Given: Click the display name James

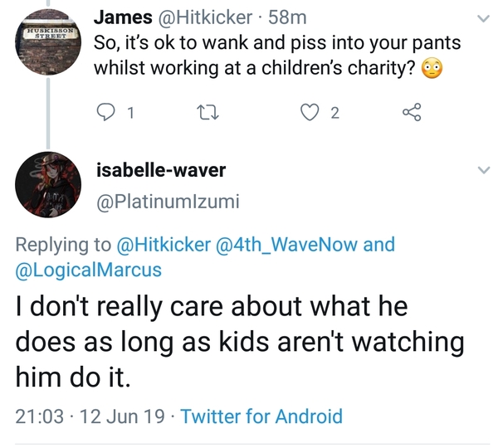Looking at the screenshot, I should [121, 17].
